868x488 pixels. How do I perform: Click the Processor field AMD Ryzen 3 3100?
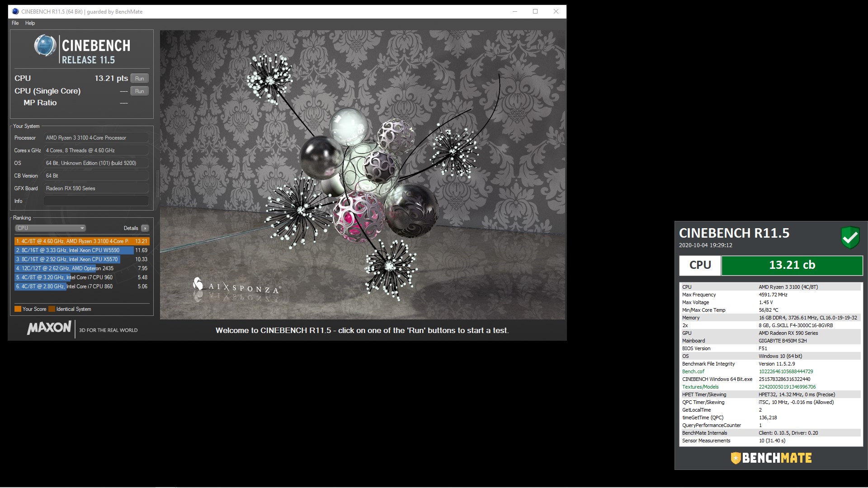click(x=96, y=138)
